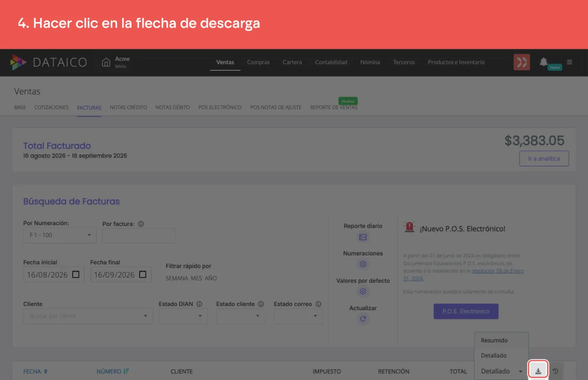The width and height of the screenshot is (588, 380).
Task: Sort by the NÚMERO column icon
Action: pos(126,371)
